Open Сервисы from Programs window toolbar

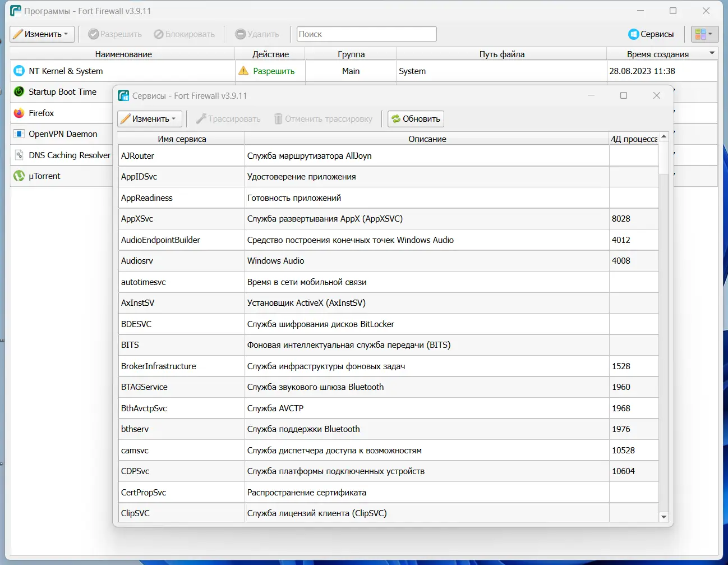click(651, 34)
